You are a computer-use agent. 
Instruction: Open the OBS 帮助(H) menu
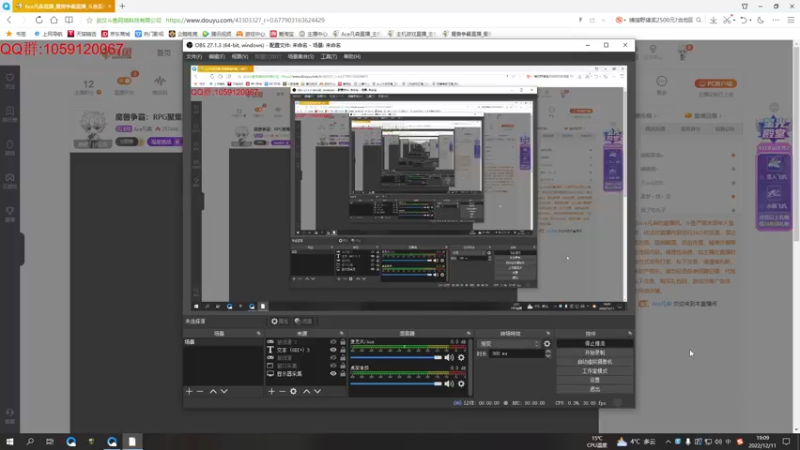352,57
